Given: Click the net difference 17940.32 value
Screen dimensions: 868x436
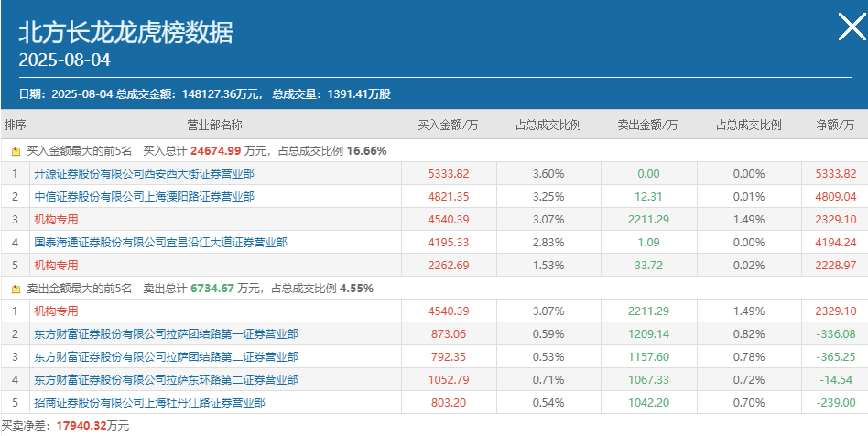Looking at the screenshot, I should coord(81,426).
